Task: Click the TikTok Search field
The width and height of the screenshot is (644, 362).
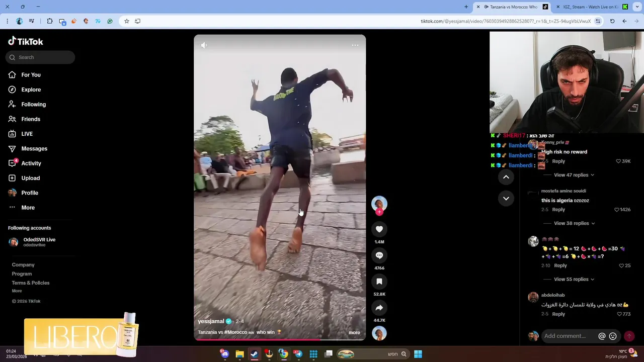Action: pyautogui.click(x=40, y=57)
